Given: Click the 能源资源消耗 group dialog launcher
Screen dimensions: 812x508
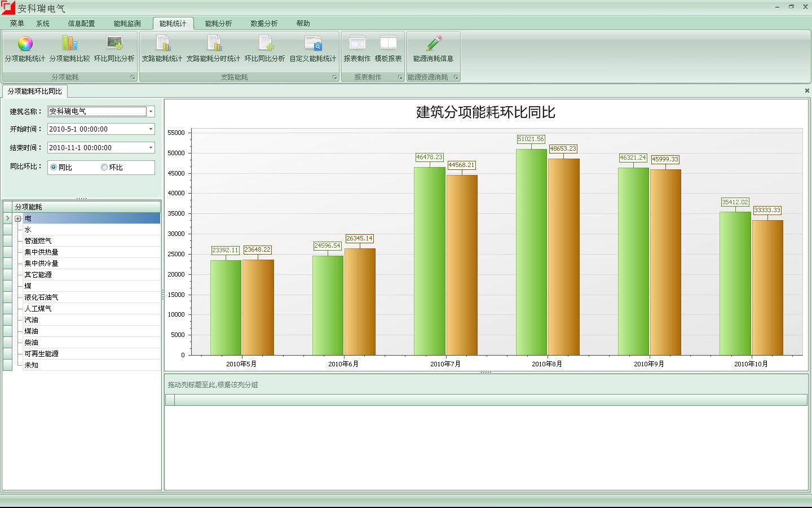Looking at the screenshot, I should 456,77.
